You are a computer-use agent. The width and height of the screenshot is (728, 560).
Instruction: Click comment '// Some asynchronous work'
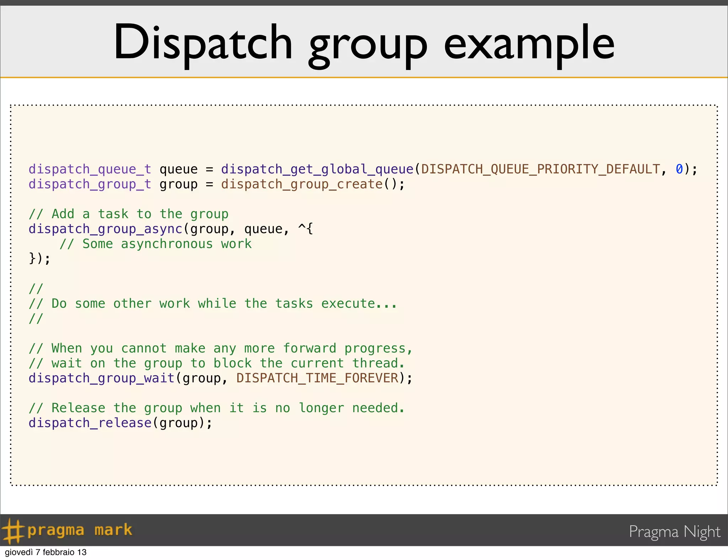(156, 244)
